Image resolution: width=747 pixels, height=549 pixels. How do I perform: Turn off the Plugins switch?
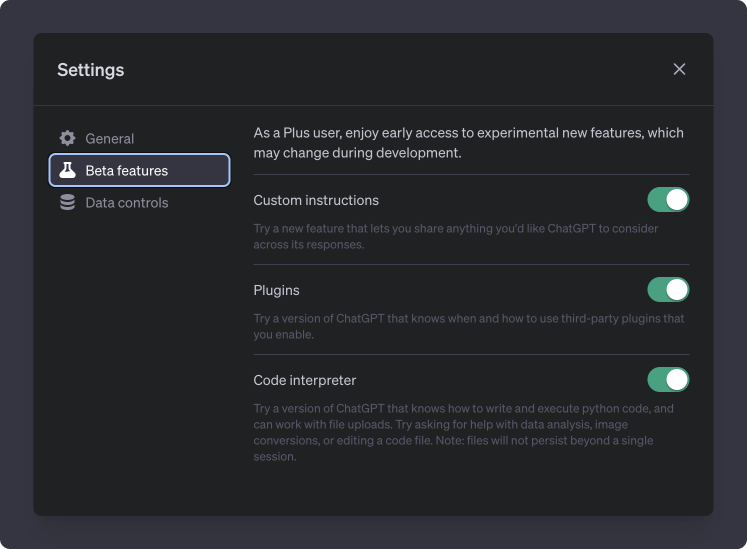point(668,290)
